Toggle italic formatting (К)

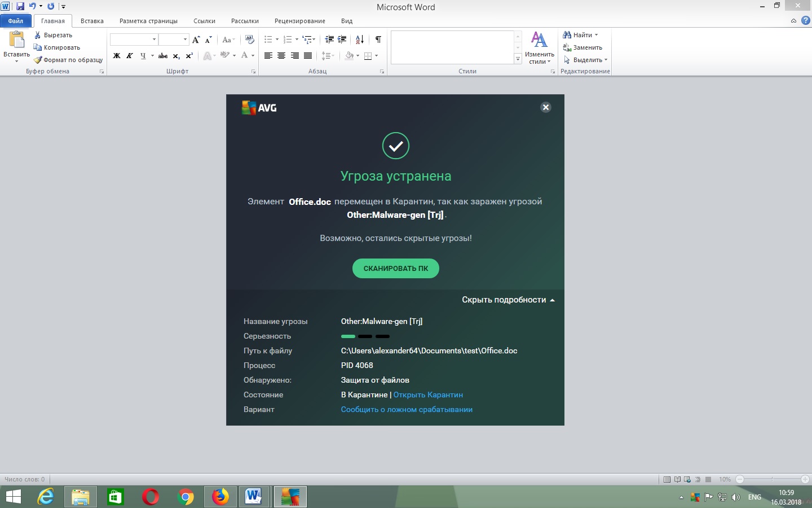coord(130,56)
